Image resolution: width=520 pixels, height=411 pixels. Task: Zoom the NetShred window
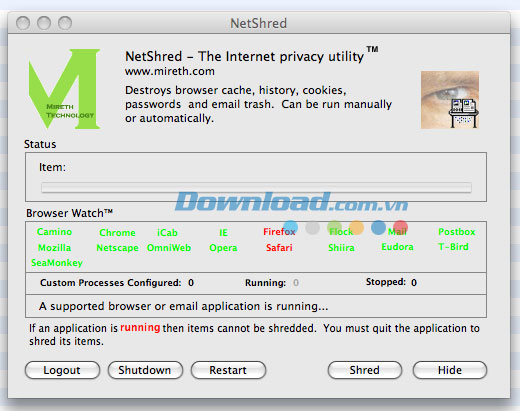pos(65,23)
